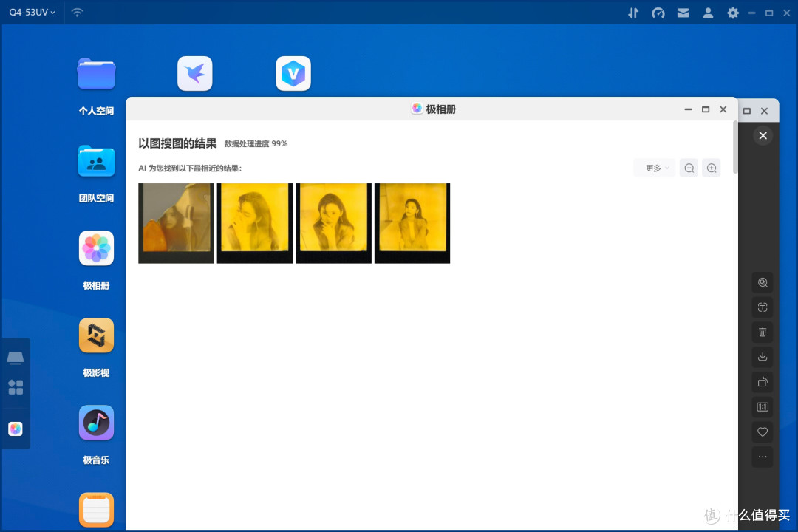Click the 1:1 original size icon
Image resolution: width=798 pixels, height=532 pixels.
763,407
